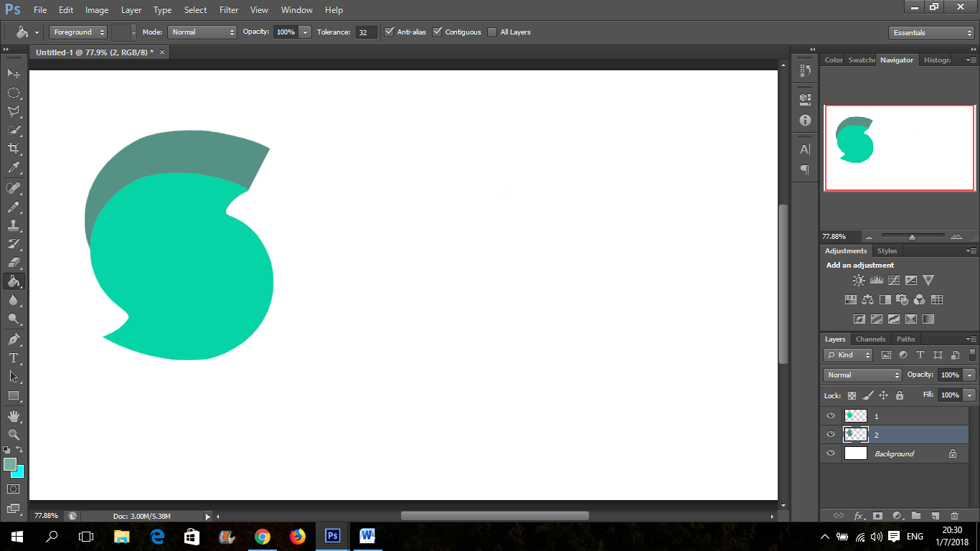Screen dimensions: 980x551
Task: Add a layer mask
Action: click(877, 515)
